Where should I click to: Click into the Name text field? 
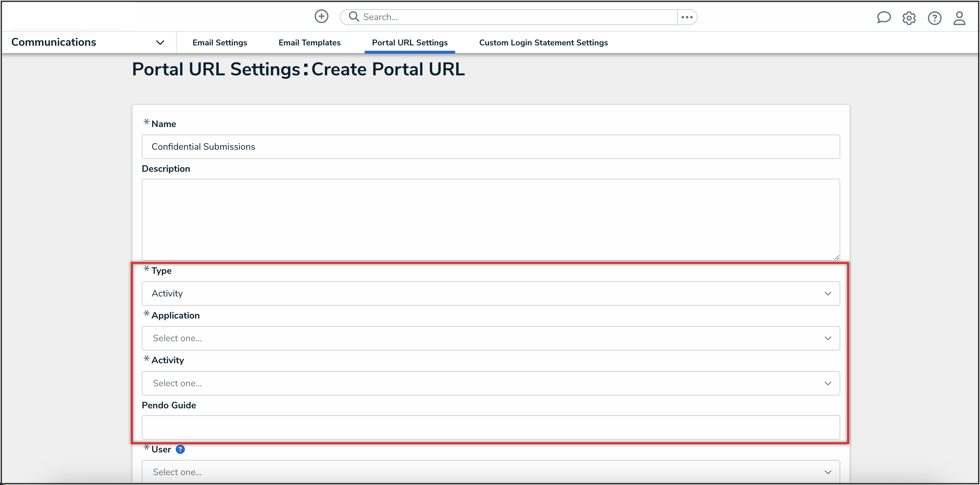click(x=490, y=146)
